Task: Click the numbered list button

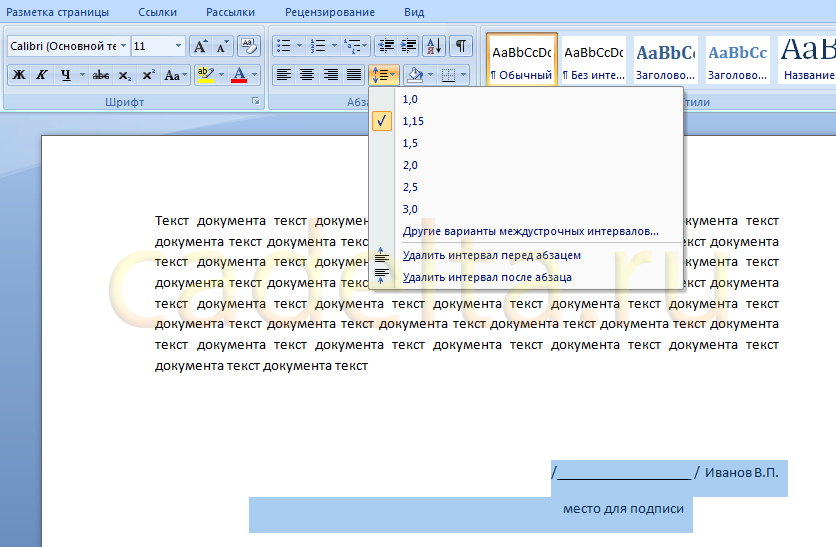Action: pyautogui.click(x=318, y=46)
